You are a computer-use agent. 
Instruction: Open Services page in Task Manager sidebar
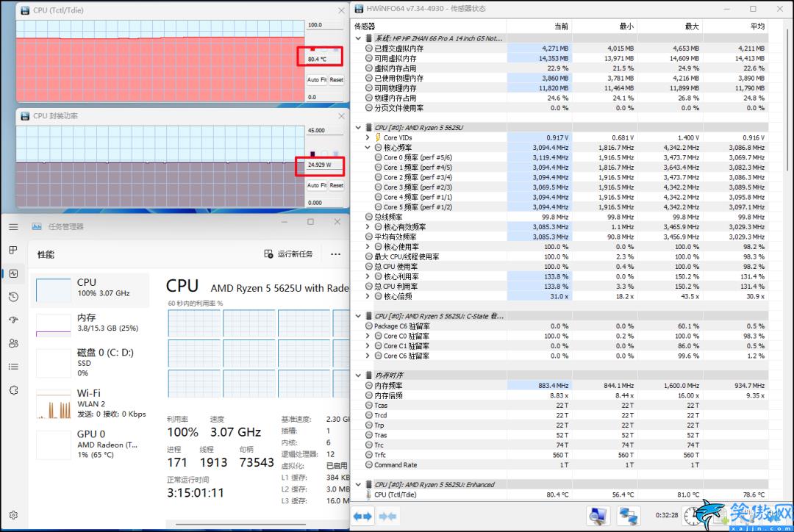click(14, 390)
